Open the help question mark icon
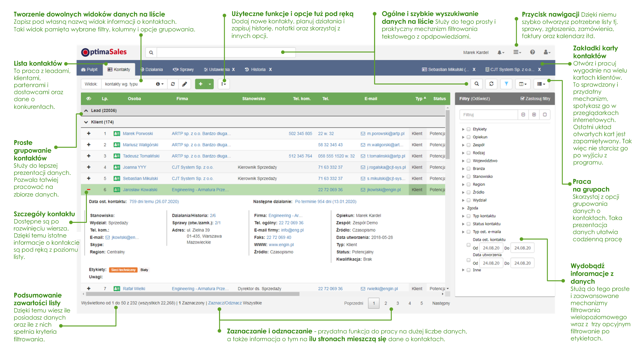Viewport: 640px width, 364px height. coord(532,52)
